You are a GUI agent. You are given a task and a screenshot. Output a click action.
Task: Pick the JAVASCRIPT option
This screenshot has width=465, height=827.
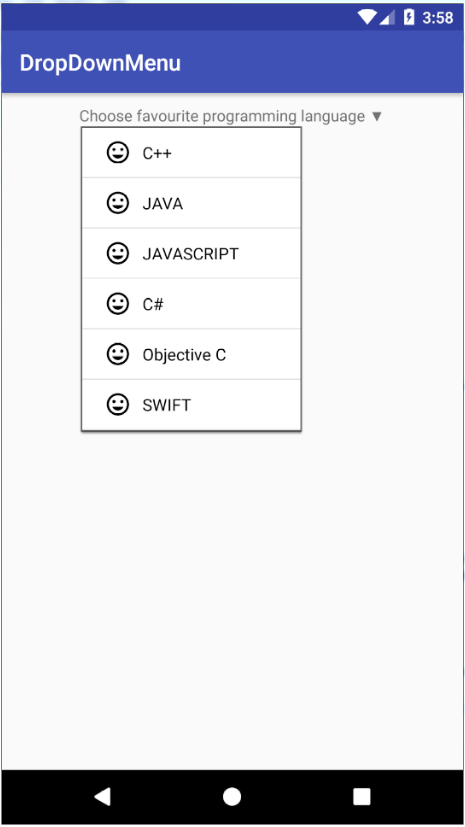point(191,254)
